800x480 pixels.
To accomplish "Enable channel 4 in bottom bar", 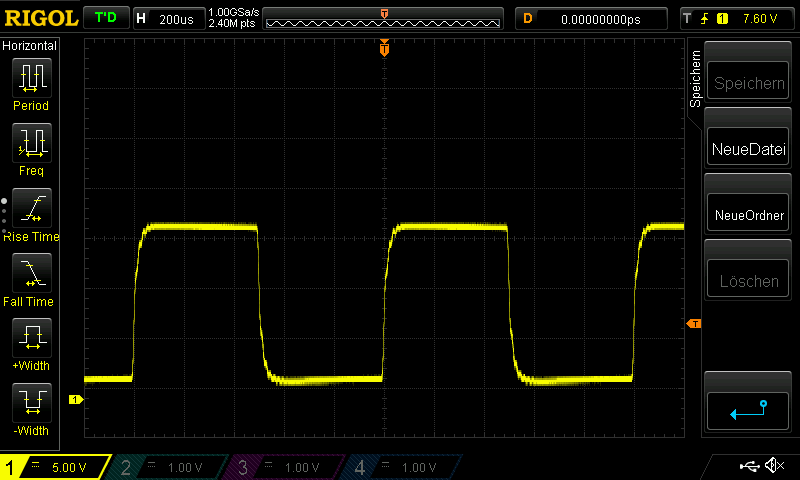I will pyautogui.click(x=402, y=467).
